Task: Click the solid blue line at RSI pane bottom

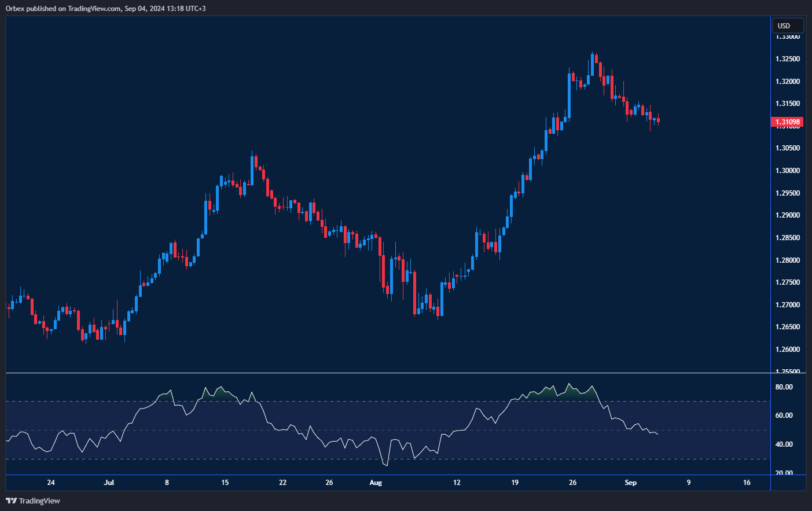Action: coord(388,475)
